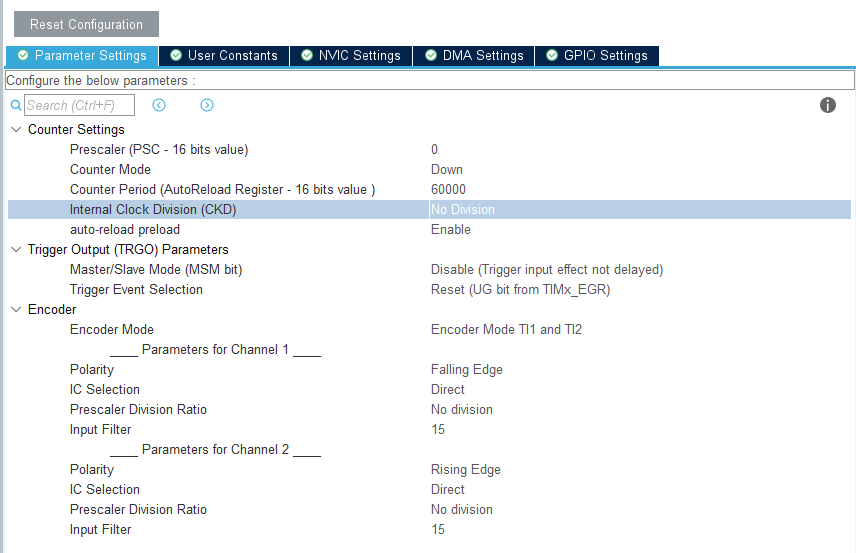856x553 pixels.
Task: Click the search magnifier icon
Action: point(15,105)
